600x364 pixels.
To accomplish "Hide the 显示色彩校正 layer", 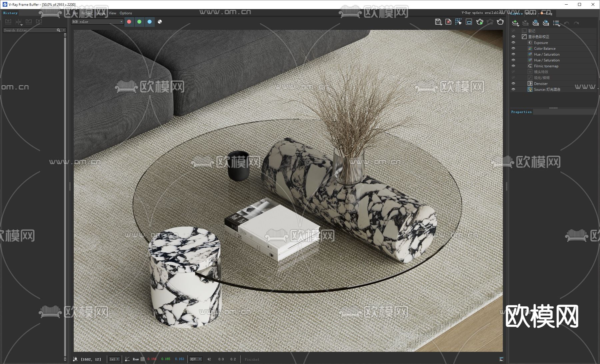I will [513, 37].
